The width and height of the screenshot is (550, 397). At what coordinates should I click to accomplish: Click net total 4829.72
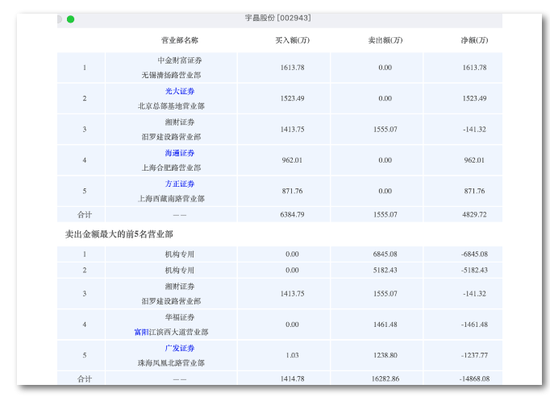474,215
